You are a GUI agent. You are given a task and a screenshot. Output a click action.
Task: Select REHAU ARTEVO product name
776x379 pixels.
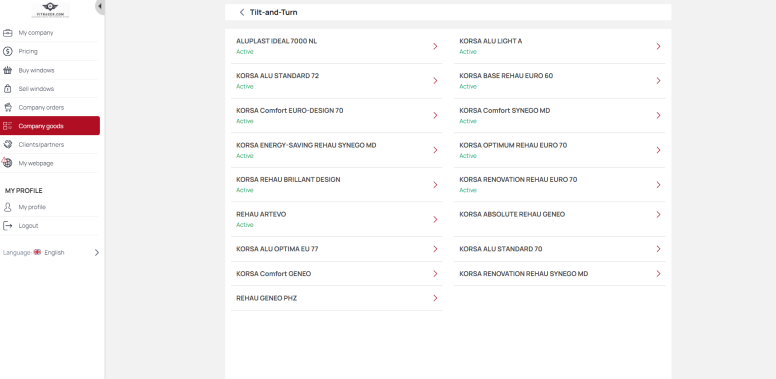coord(261,214)
